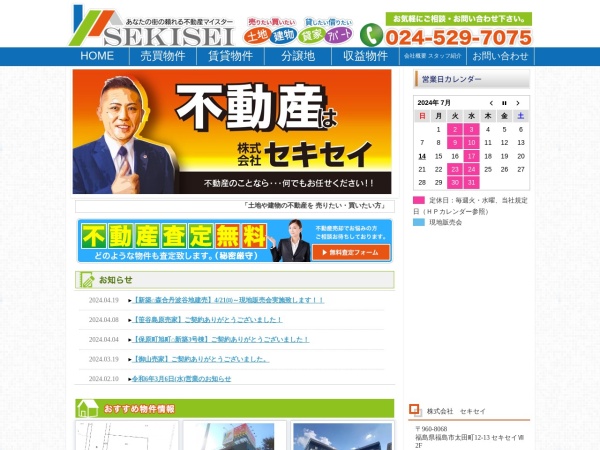Select July 10 on calendar
This screenshot has height=450, width=600.
pos(471,143)
